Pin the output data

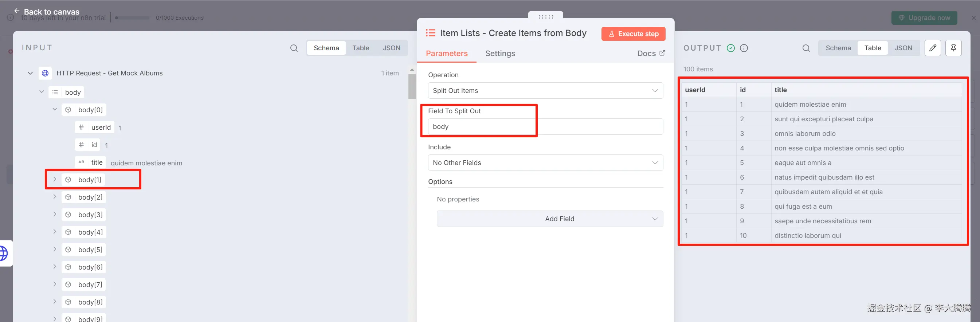pos(953,48)
